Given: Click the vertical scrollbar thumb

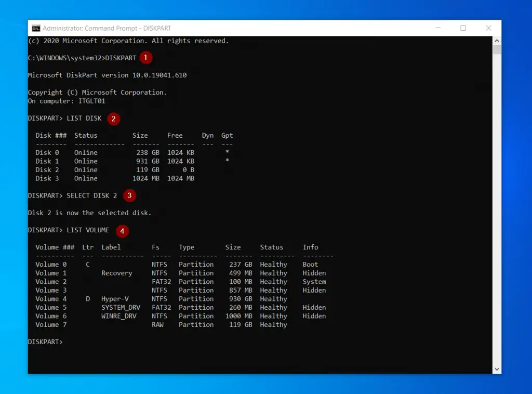Looking at the screenshot, I should 497,49.
